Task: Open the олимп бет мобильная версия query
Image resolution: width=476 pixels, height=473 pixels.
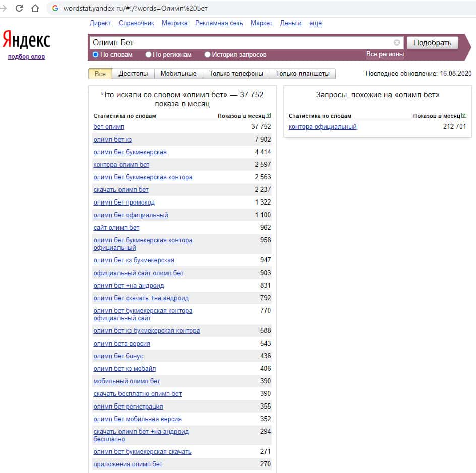Action: point(138,419)
